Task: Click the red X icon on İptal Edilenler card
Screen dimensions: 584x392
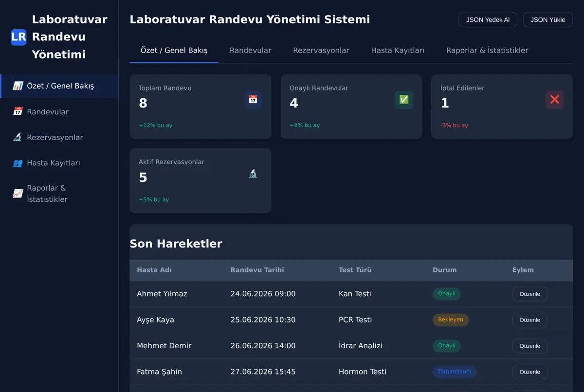Action: coord(555,100)
